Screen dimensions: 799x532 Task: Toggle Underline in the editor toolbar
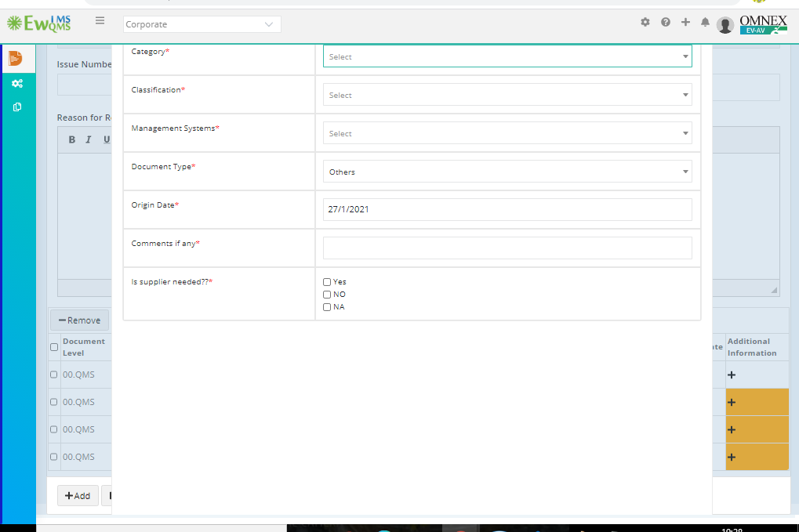coord(106,139)
